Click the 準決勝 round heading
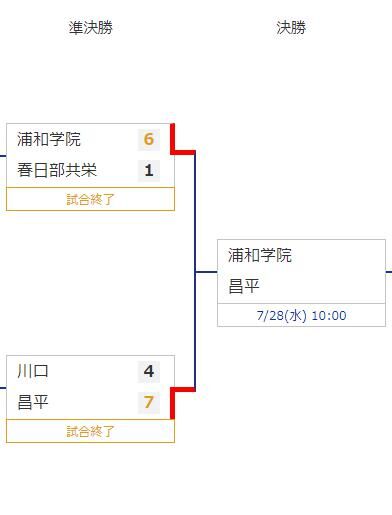392x515 pixels. (x=90, y=27)
